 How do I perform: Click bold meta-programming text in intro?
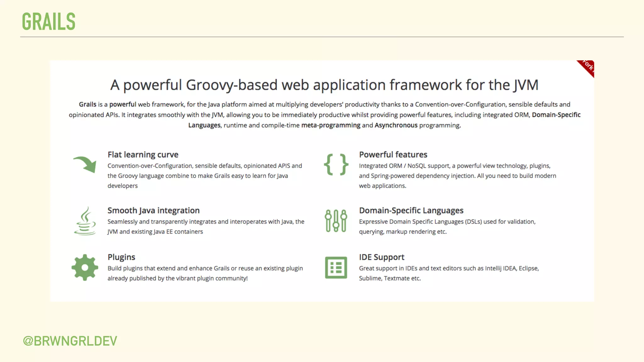point(331,125)
